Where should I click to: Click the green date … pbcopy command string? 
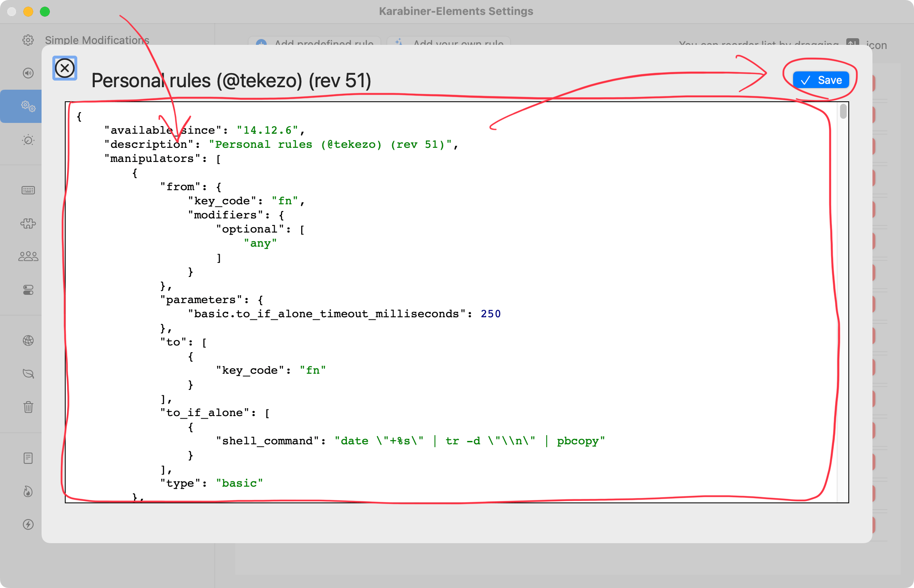470,441
